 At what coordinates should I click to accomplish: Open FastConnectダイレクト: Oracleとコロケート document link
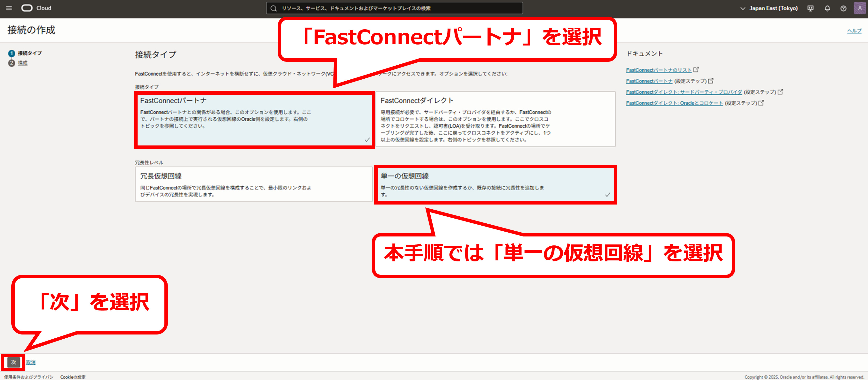pyautogui.click(x=674, y=103)
